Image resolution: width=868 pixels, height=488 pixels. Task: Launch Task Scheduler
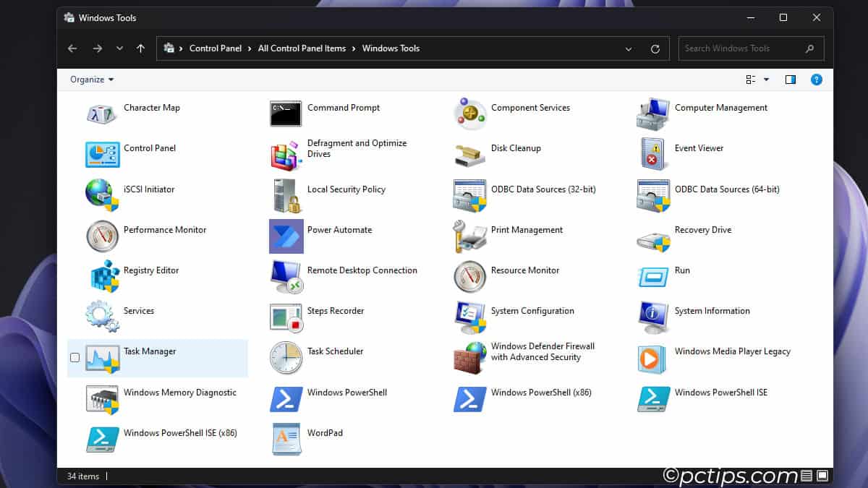(336, 351)
